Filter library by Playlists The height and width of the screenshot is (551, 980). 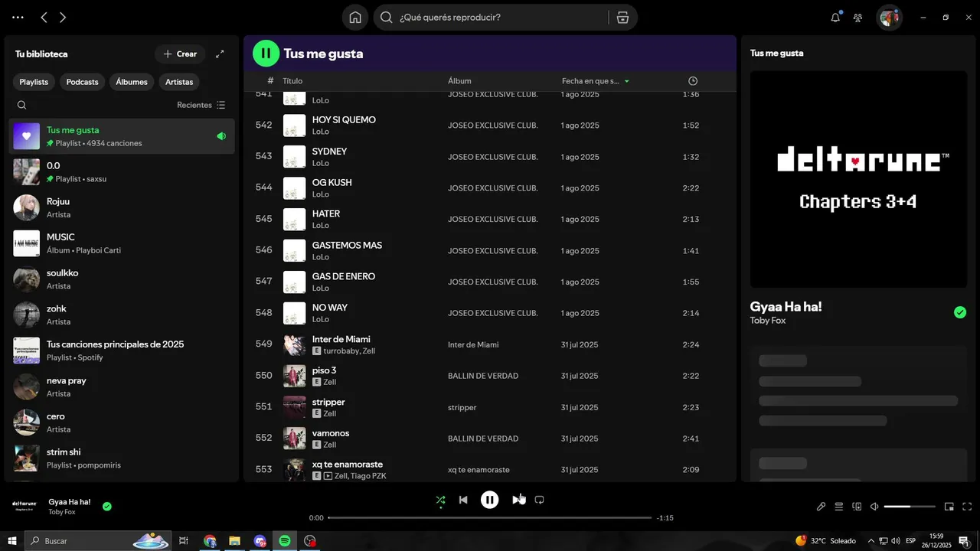[x=34, y=82]
